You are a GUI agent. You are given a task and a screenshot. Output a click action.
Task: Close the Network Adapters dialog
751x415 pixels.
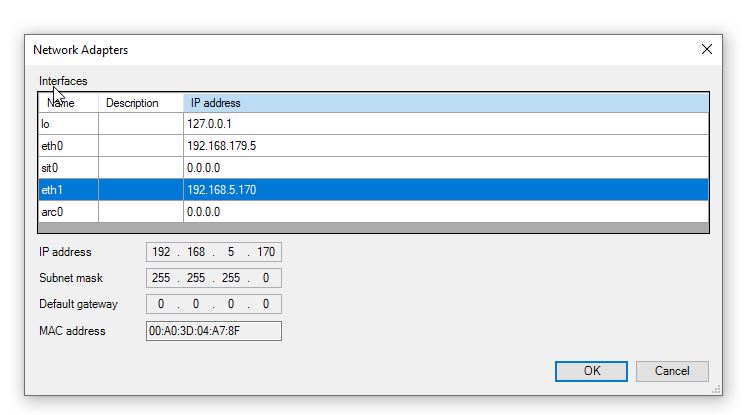pos(706,49)
